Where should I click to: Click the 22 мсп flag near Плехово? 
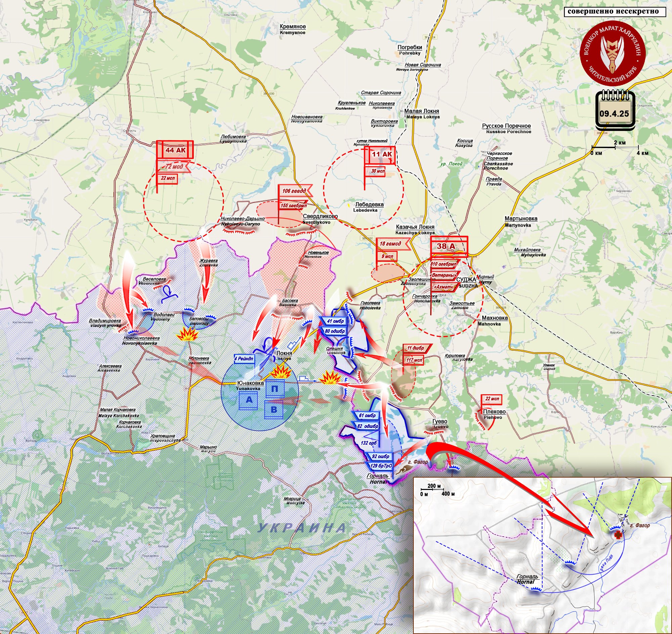click(492, 399)
